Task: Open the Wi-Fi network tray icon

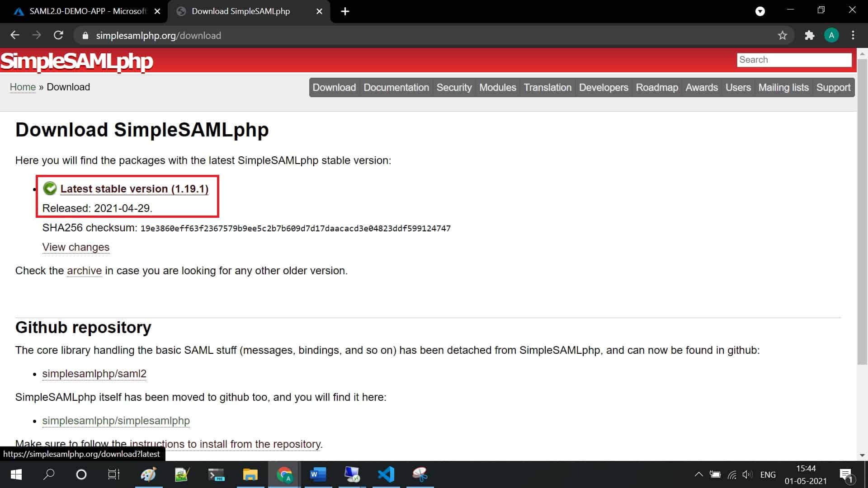Action: point(732,474)
